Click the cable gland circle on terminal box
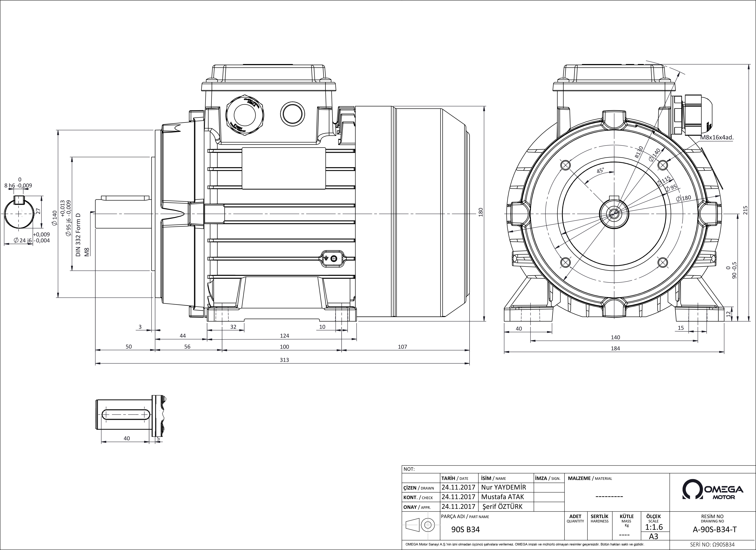Viewport: 756px width, 550px height. 245,115
